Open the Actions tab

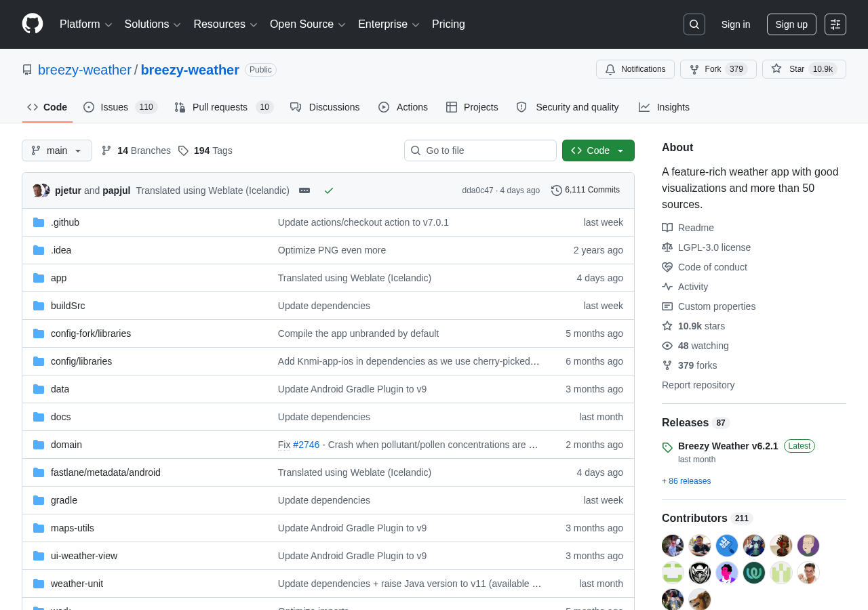pyautogui.click(x=403, y=107)
